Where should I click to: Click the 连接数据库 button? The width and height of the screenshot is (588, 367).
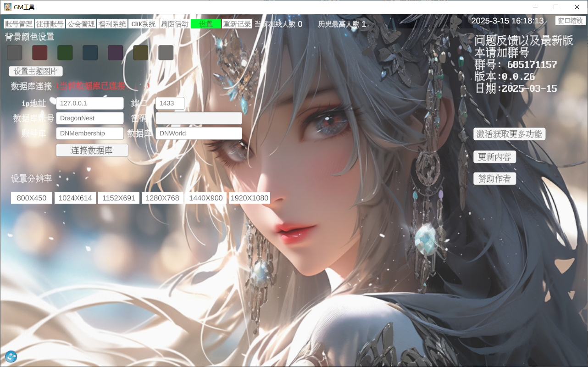pos(92,150)
